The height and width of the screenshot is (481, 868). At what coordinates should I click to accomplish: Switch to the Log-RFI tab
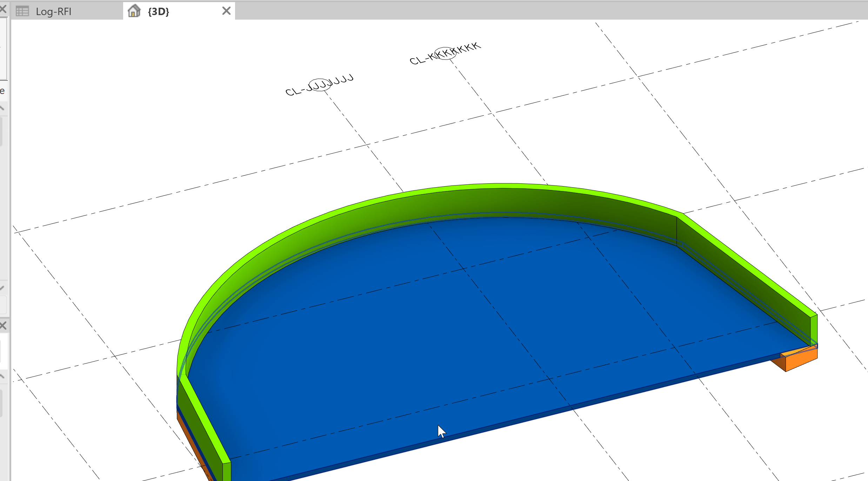click(53, 12)
